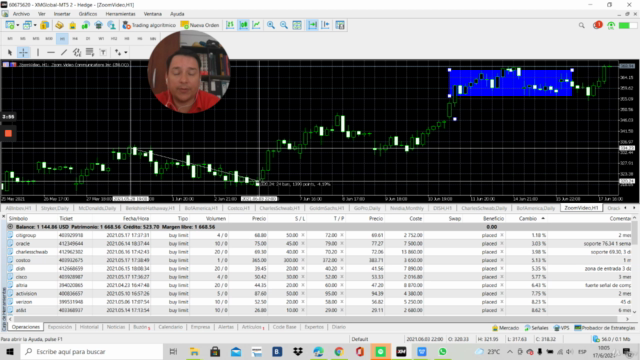Show previous chart tabs with left arrow

[x=626, y=208]
